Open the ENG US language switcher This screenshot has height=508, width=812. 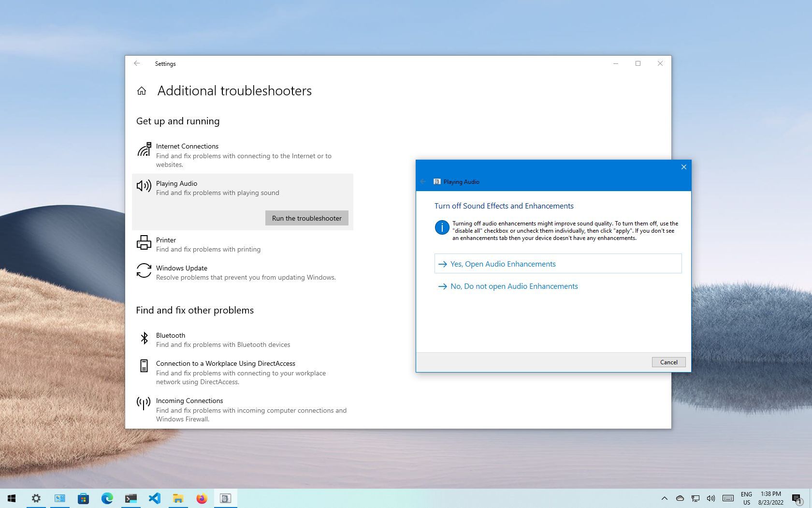pyautogui.click(x=746, y=498)
